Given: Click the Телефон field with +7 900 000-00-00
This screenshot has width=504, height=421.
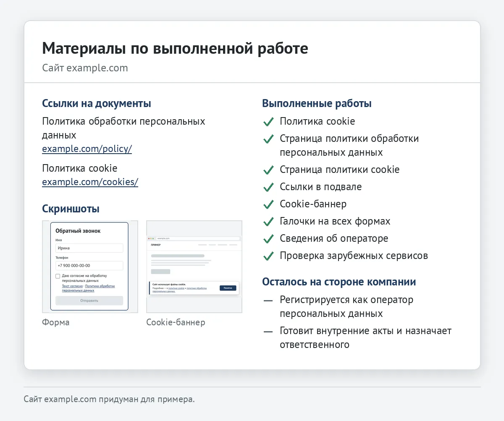Looking at the screenshot, I should point(89,266).
